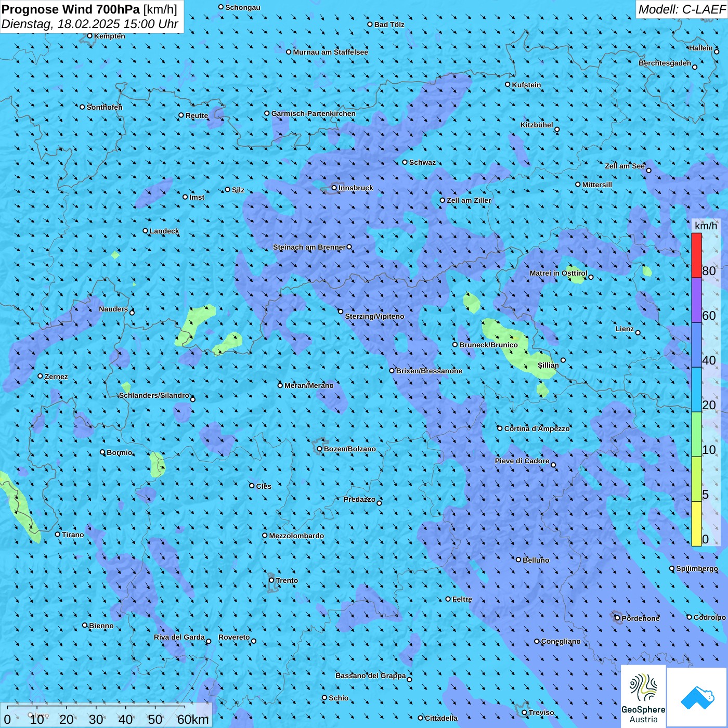Click the Zernez location marker

(x=40, y=376)
